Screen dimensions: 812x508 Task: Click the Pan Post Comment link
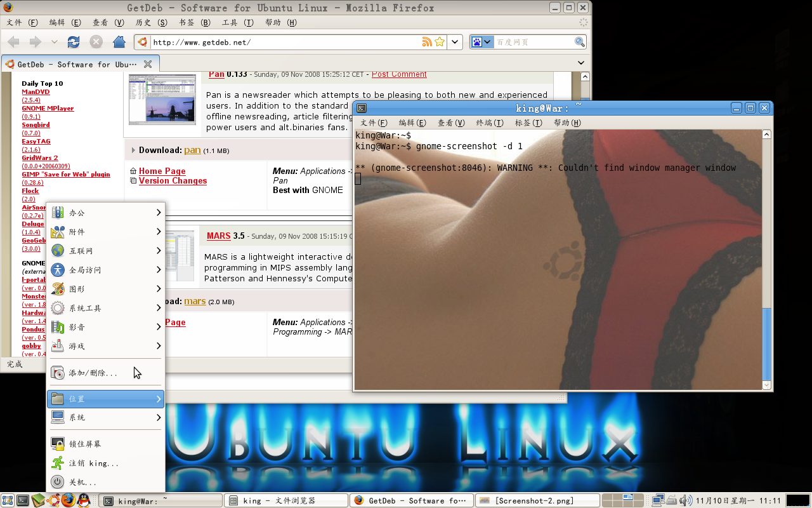coord(399,74)
